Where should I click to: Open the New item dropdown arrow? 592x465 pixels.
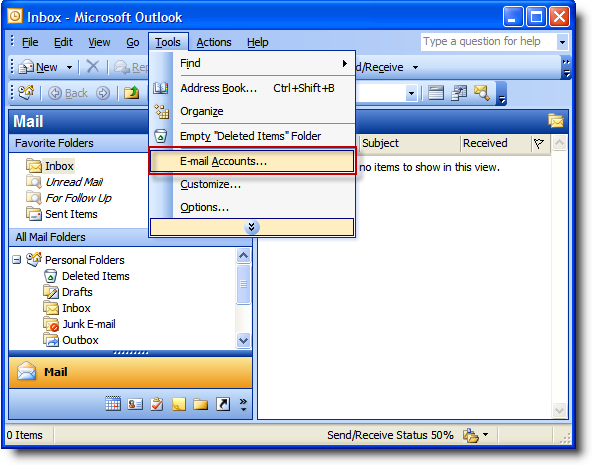69,68
